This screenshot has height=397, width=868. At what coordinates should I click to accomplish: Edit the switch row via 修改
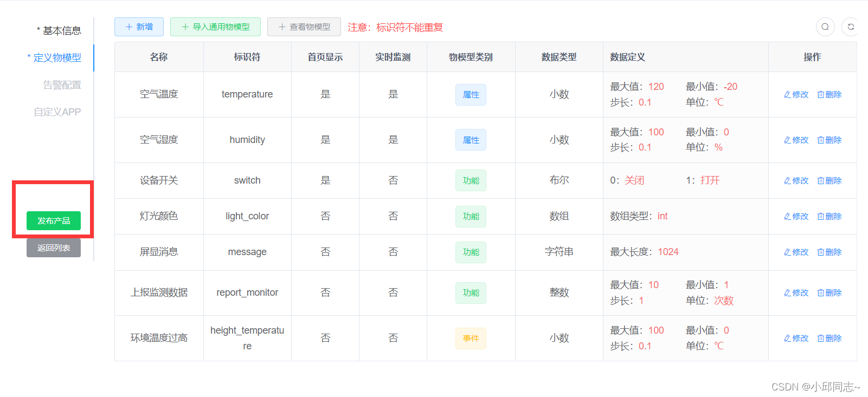point(796,180)
